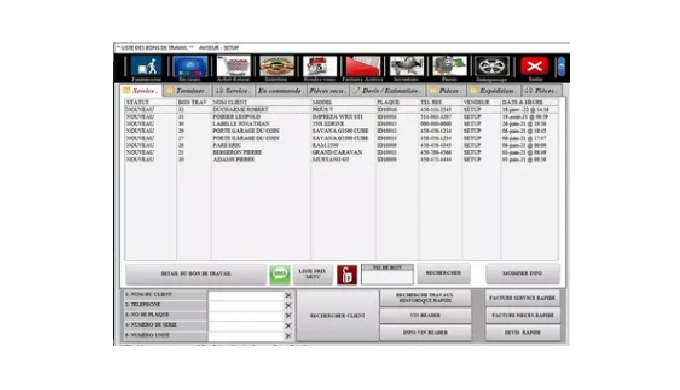Open the Entreposage wheel rim icon

coord(492,68)
